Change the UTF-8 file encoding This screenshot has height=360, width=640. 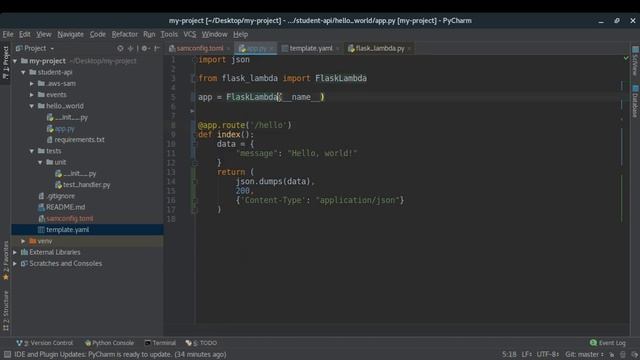click(x=548, y=354)
